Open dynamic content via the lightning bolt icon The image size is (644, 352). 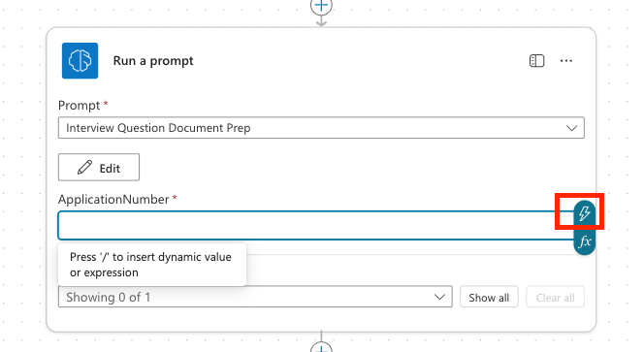coord(585,213)
